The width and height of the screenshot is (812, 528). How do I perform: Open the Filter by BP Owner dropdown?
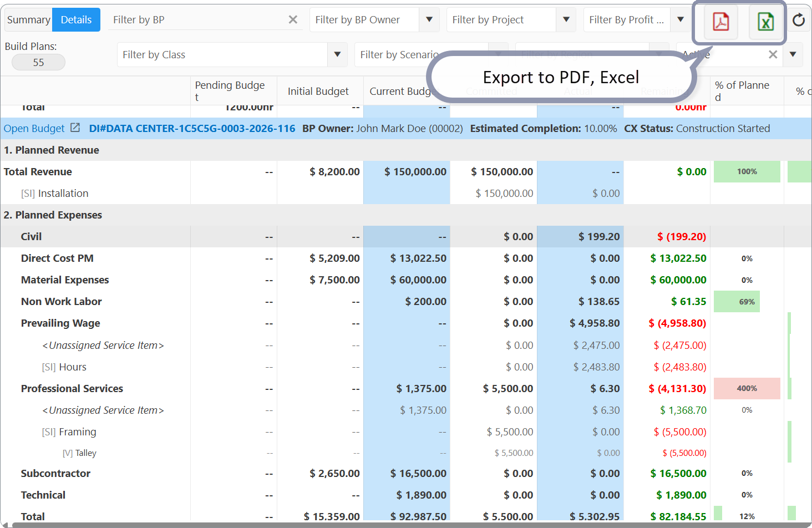pos(429,20)
